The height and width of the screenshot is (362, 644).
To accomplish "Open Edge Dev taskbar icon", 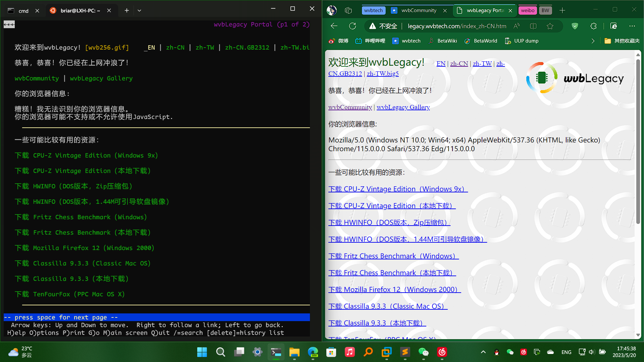I will [x=313, y=352].
